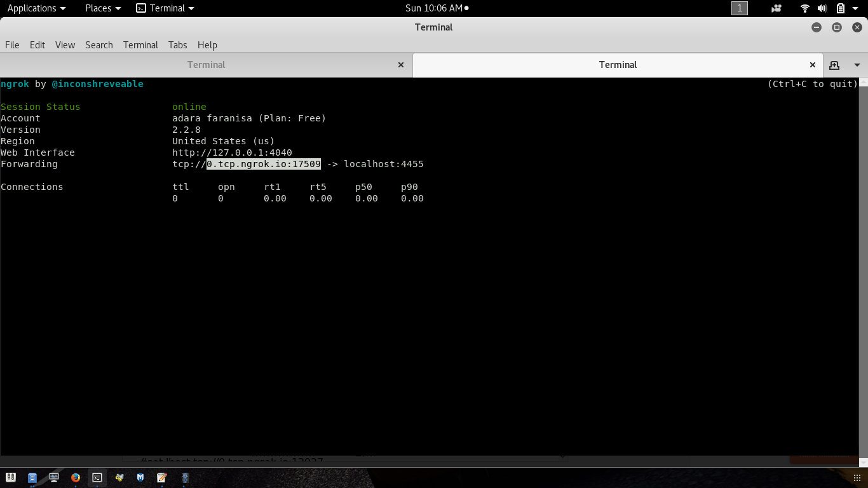Open the View menu
The height and width of the screenshot is (488, 868).
[x=65, y=44]
